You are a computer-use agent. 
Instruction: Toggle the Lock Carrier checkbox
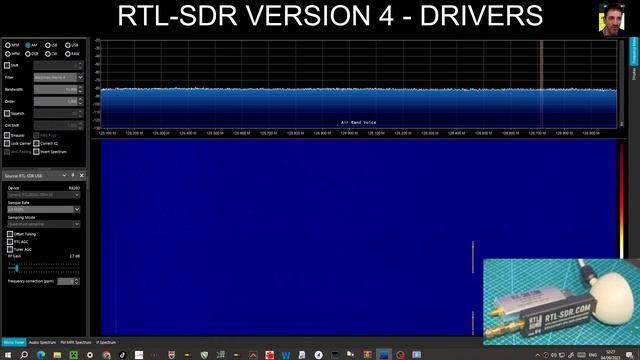coord(7,143)
